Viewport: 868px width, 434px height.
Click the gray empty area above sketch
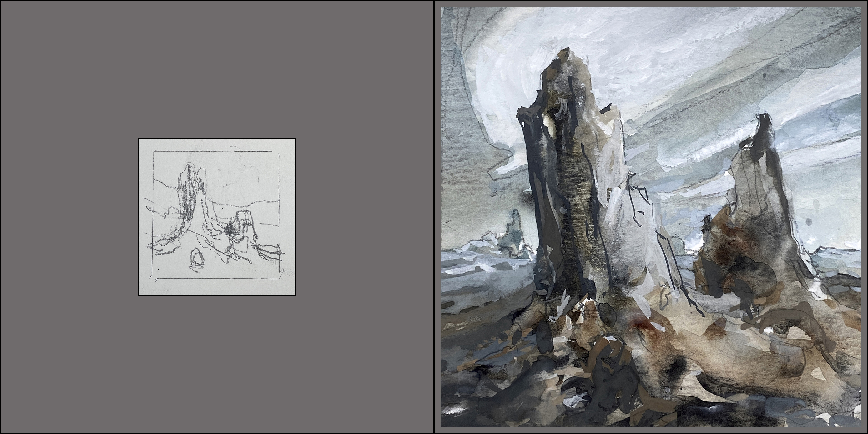pos(217,67)
